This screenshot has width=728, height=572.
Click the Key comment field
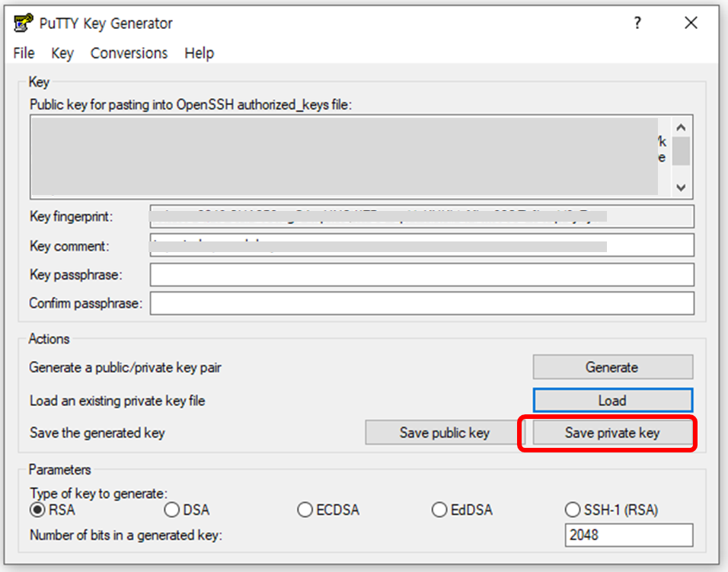click(422, 245)
